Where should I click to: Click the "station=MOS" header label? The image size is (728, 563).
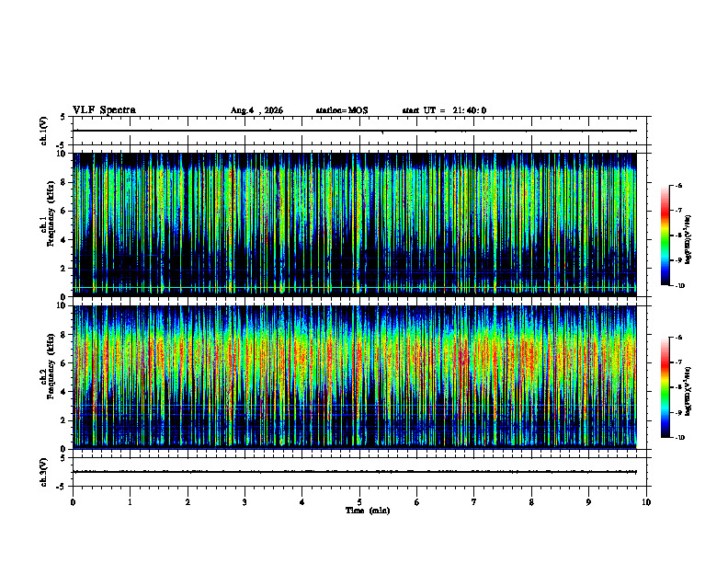[342, 110]
